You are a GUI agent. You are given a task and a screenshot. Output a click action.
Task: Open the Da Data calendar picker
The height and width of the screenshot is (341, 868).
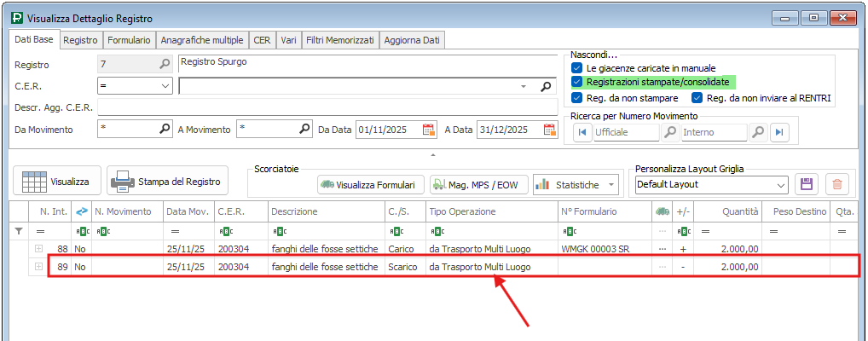click(x=429, y=130)
